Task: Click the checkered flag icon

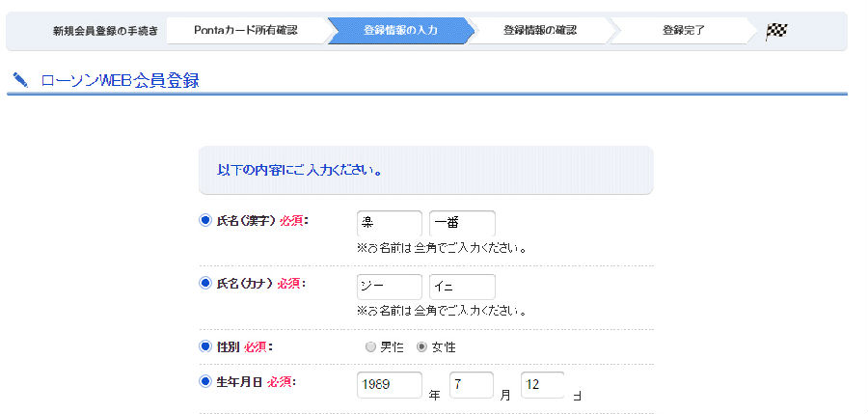Action: 776,31
